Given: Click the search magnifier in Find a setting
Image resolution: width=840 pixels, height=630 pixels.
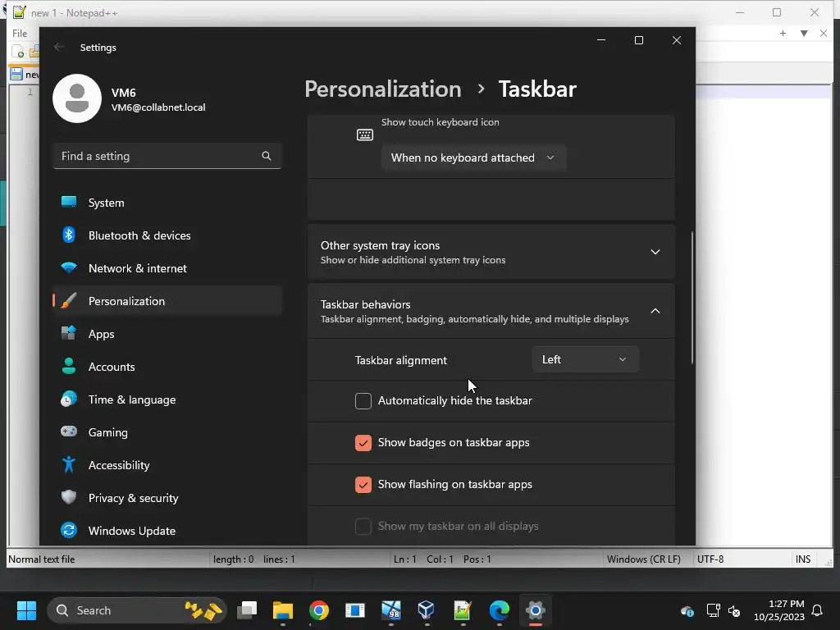Looking at the screenshot, I should click(267, 156).
